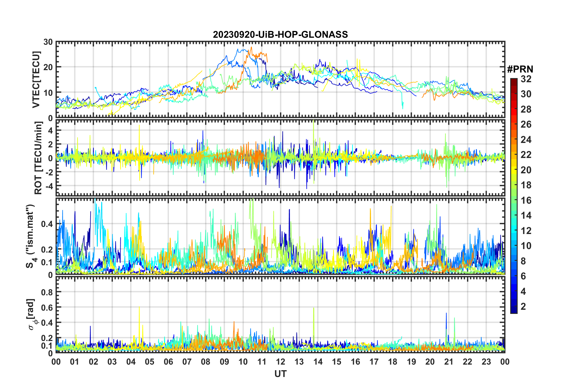This screenshot has width=561, height=392.
Task: Click the colorbar tick label 24
Action: pyautogui.click(x=526, y=140)
